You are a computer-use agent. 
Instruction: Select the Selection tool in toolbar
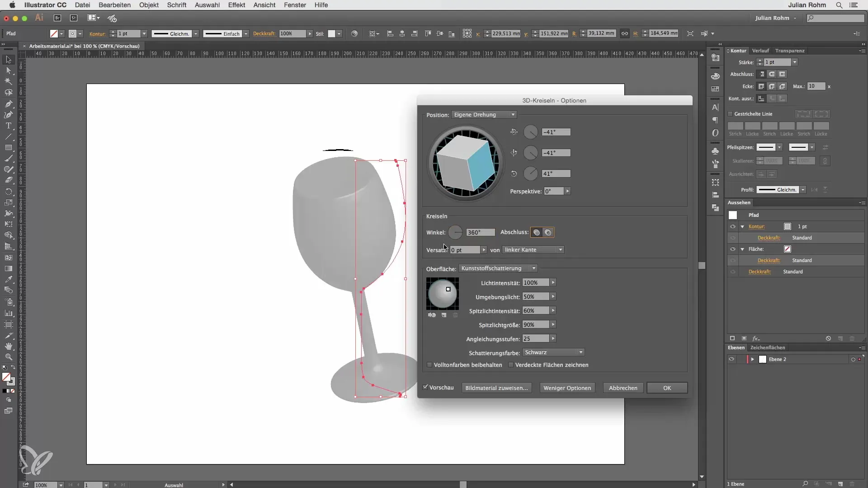pos(8,60)
